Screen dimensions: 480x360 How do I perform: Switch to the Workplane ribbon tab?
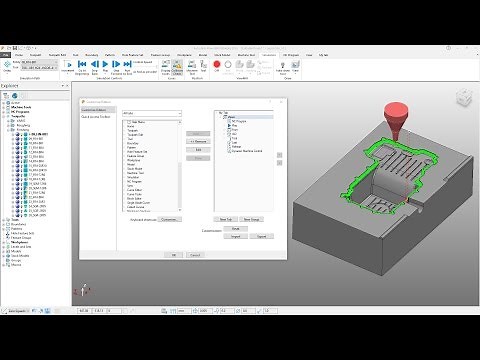click(x=184, y=55)
